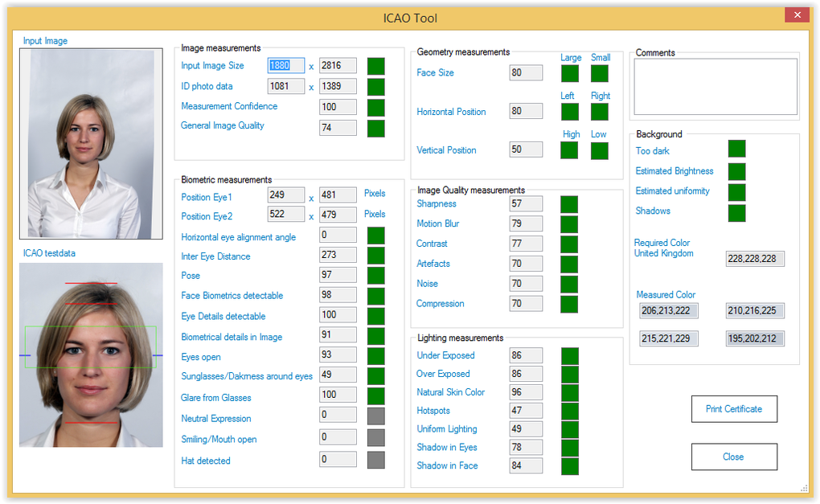The width and height of the screenshot is (820, 504).
Task: Select the Input Image Size width field
Action: 285,66
